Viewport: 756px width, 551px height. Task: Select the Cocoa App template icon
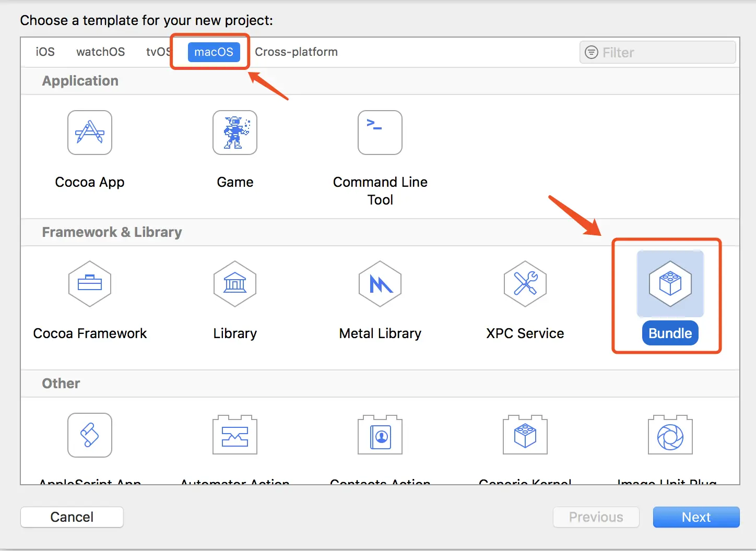coord(90,133)
